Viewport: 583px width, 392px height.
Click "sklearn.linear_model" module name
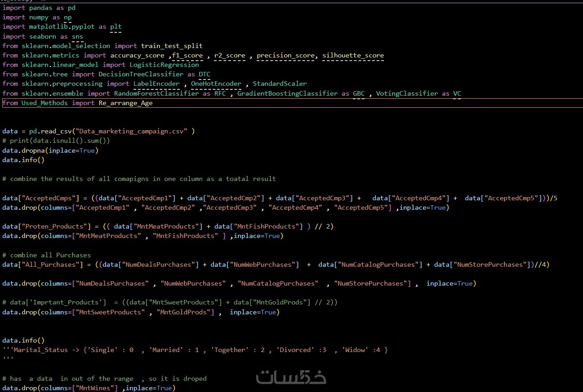coord(60,65)
